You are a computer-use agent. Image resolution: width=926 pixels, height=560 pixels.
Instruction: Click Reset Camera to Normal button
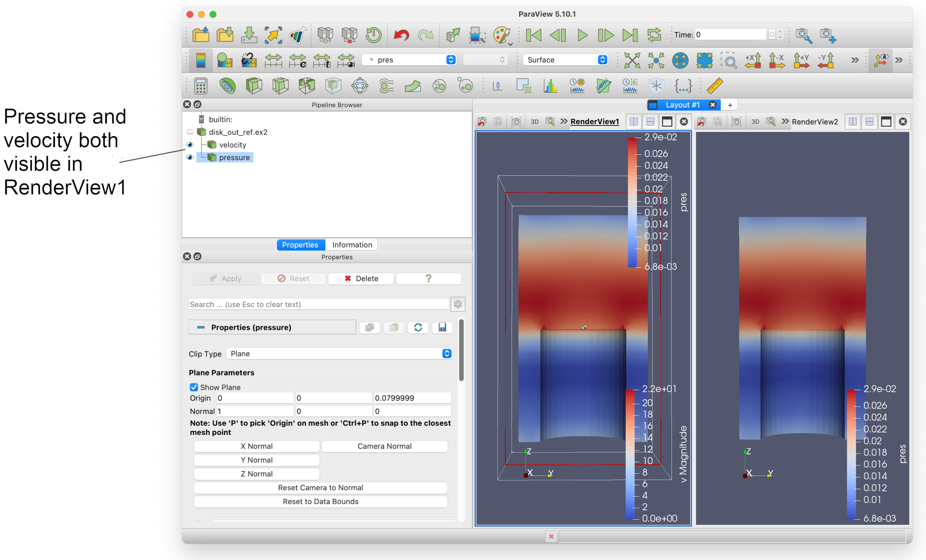click(x=321, y=487)
